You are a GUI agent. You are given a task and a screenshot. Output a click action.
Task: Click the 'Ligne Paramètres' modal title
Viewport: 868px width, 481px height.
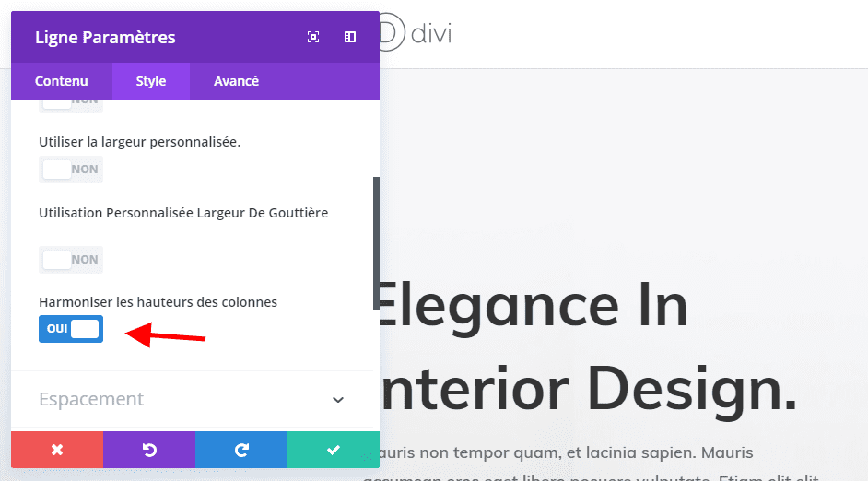coord(105,38)
